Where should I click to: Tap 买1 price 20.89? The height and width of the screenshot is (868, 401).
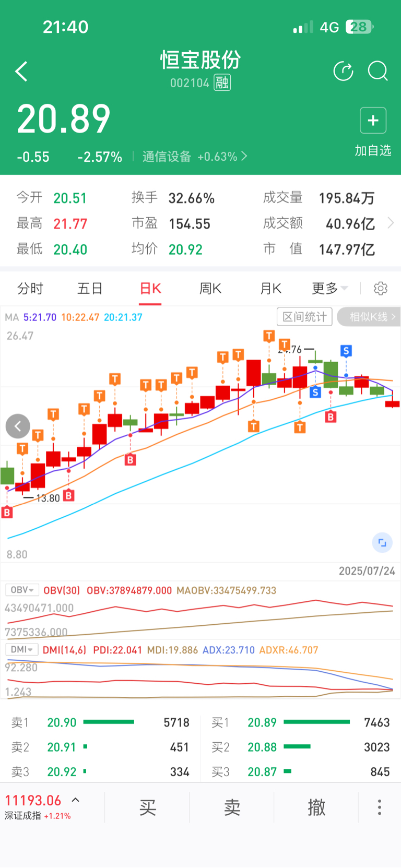(262, 722)
